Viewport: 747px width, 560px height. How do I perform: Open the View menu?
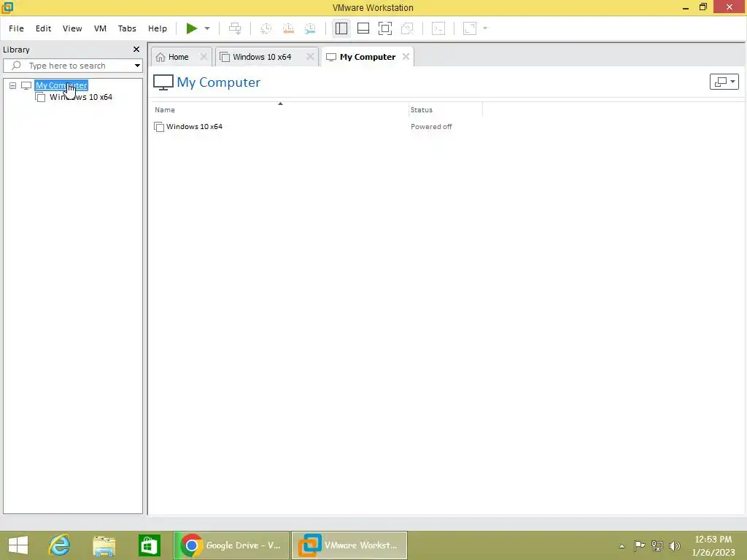click(72, 28)
